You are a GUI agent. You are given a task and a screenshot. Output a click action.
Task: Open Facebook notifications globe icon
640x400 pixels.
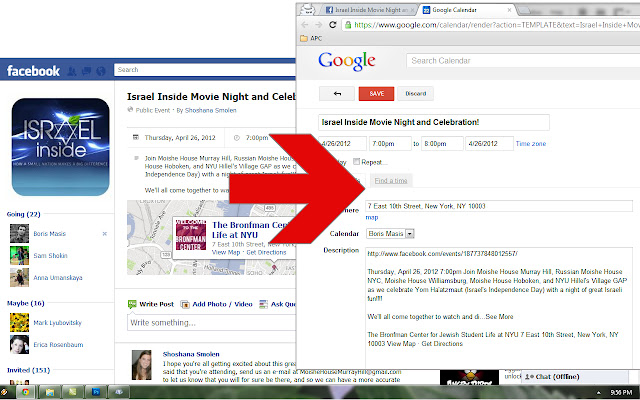(x=101, y=71)
